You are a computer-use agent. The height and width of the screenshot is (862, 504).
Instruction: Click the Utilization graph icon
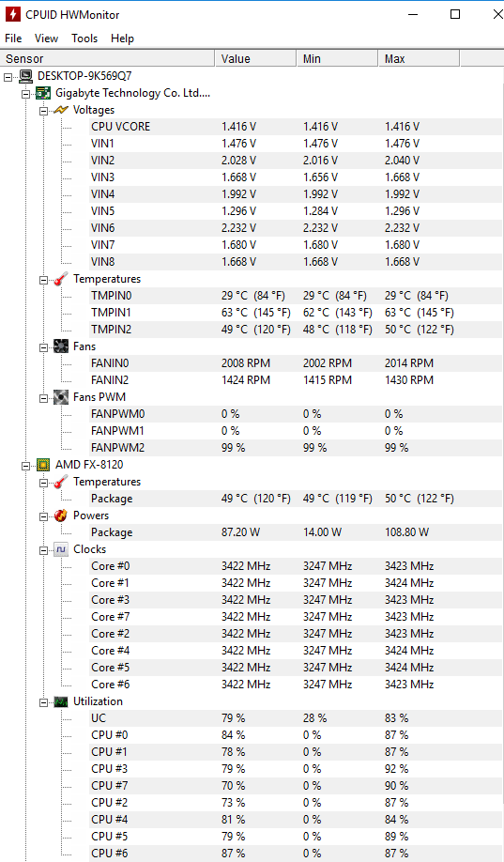[60, 701]
